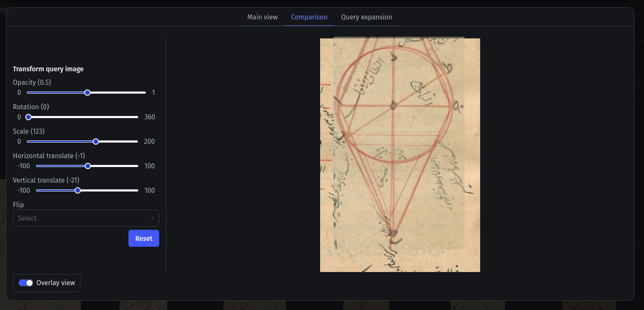Click the minimum value label 0 for Opacity
Image resolution: width=644 pixels, height=310 pixels.
[x=19, y=92]
